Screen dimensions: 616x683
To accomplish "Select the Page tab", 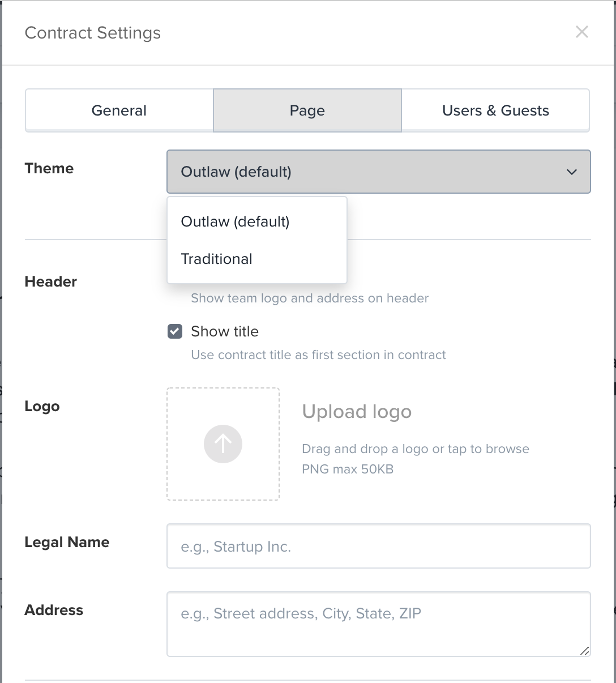I will point(307,110).
